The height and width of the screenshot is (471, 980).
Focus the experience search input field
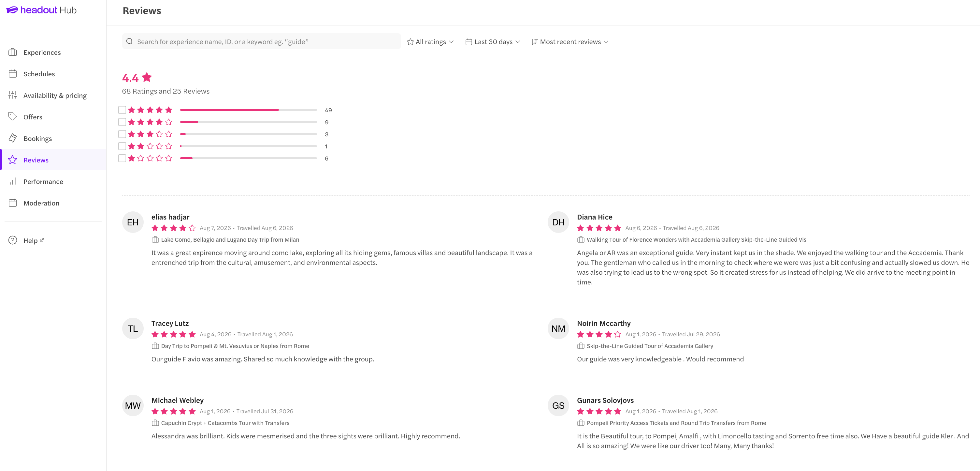point(261,41)
